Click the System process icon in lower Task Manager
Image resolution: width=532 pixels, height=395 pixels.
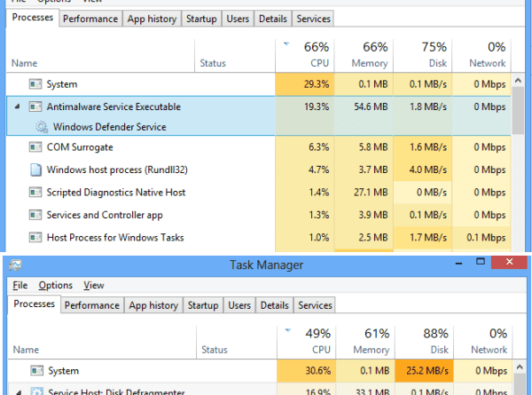click(x=36, y=370)
